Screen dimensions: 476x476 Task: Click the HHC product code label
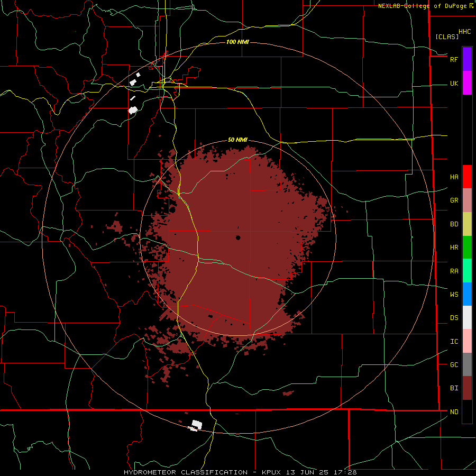464,32
